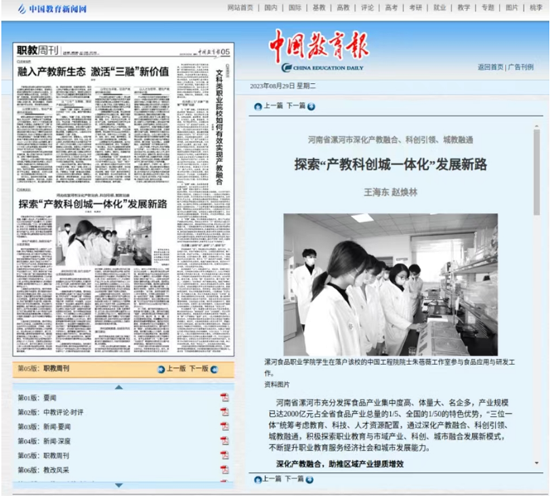Click the round arrow icon beside 下一版
550x496 pixels.
pyautogui.click(x=214, y=369)
